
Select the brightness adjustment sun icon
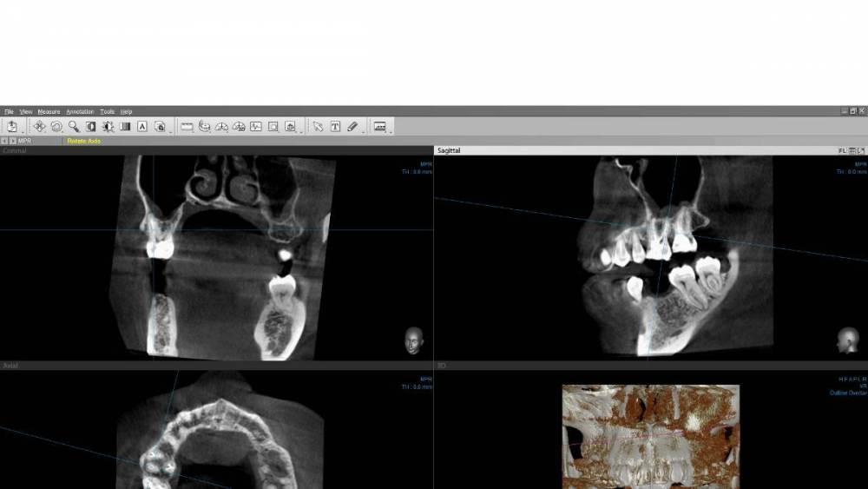[108, 127]
